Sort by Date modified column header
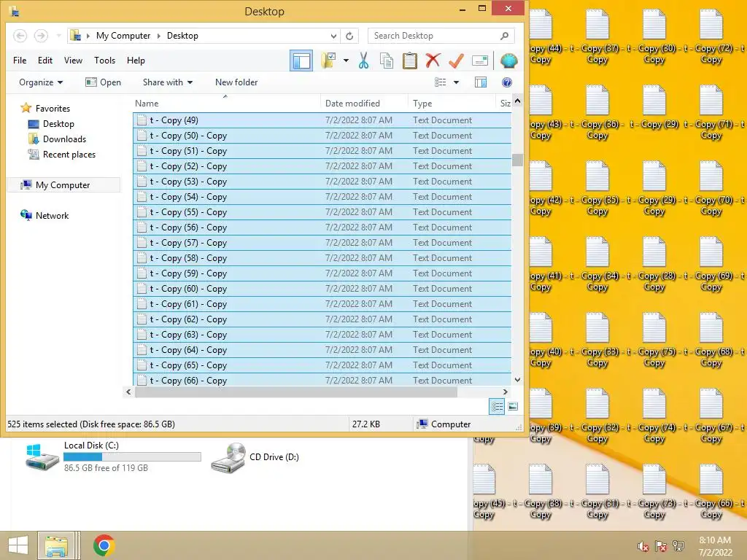Screen dimensions: 747x560 tap(364, 104)
